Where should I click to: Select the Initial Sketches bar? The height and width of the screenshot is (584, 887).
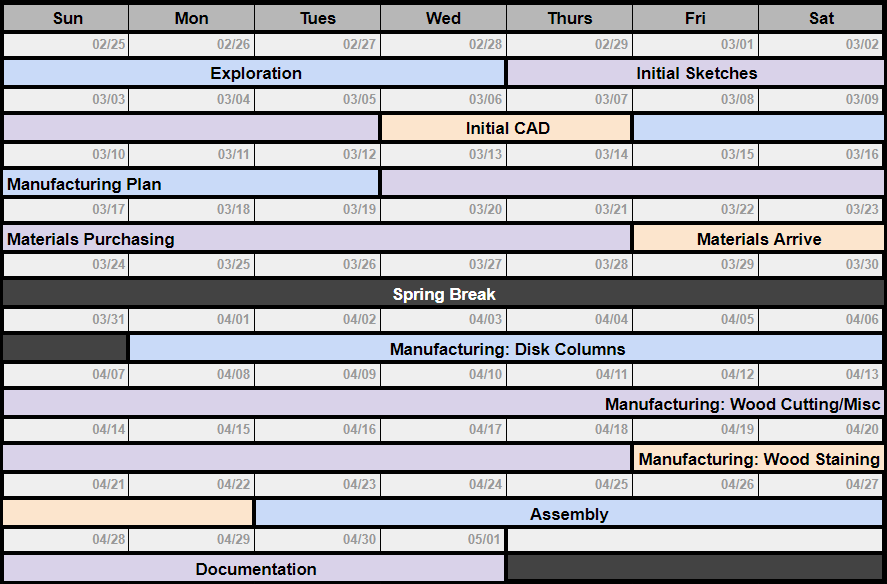point(696,73)
